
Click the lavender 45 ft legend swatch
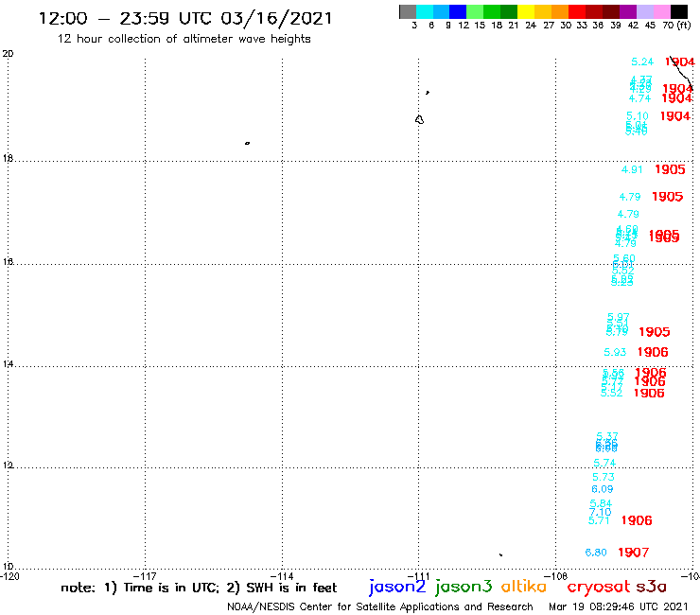click(x=644, y=11)
